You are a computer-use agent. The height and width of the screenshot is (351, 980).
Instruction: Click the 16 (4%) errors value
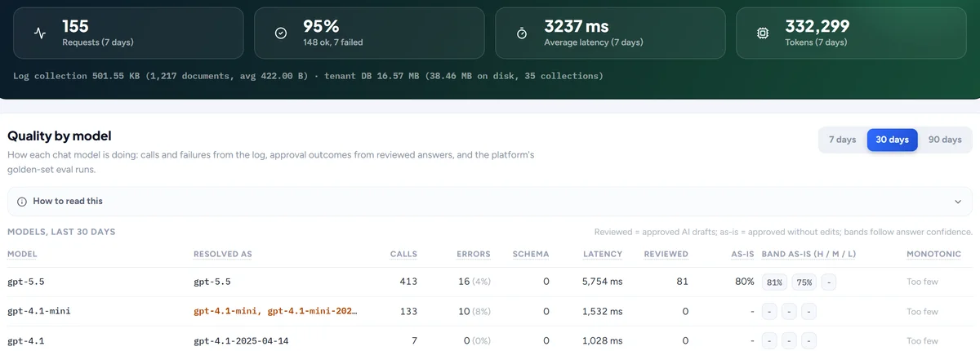[476, 282]
